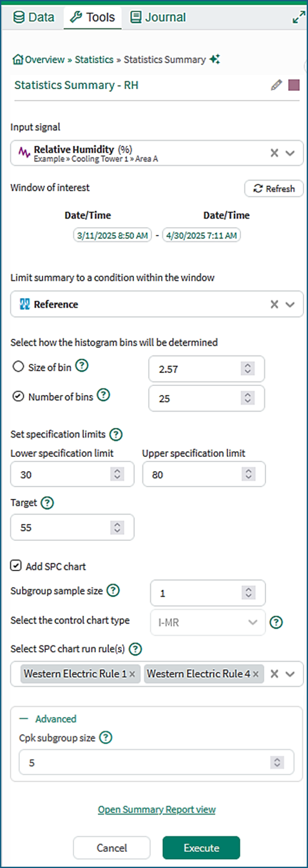Collapse the Advanced section
Viewport: 308px width, 868px height.
pyautogui.click(x=48, y=719)
